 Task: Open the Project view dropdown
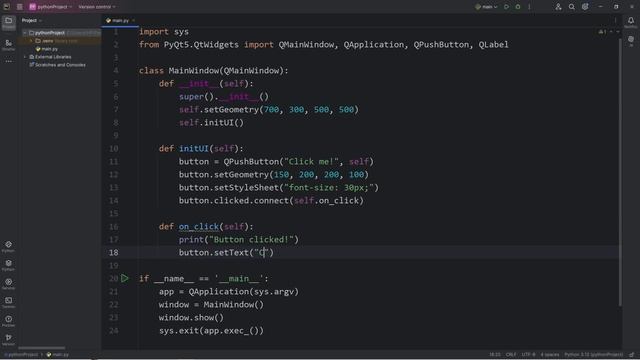point(32,20)
